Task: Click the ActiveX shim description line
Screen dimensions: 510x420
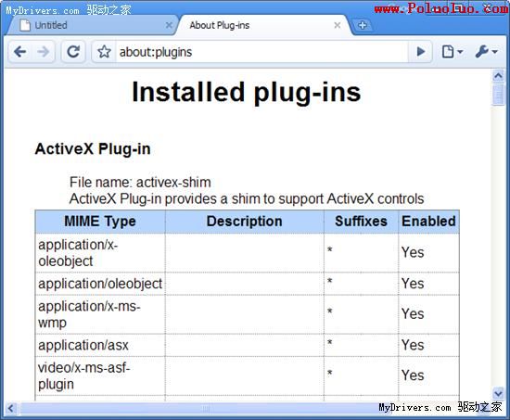Action: click(x=247, y=198)
